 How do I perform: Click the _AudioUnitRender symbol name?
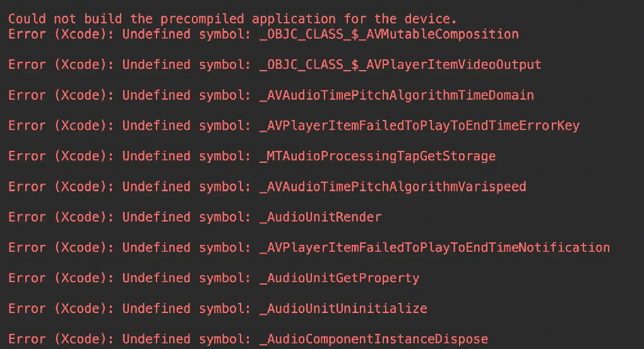coord(321,217)
